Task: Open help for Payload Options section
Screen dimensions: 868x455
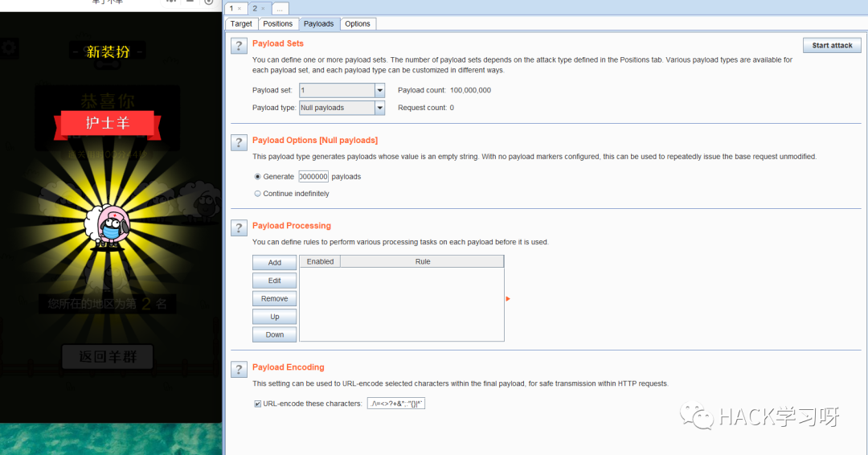Action: [x=239, y=142]
